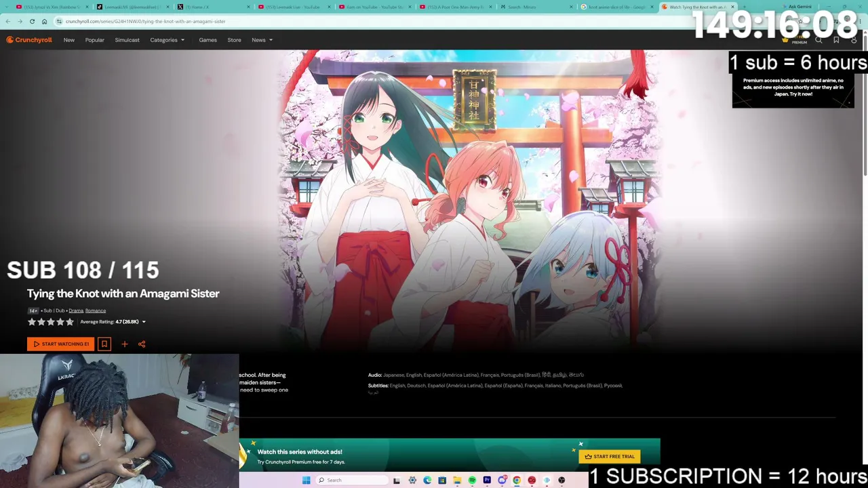Open the New anime page
The width and height of the screenshot is (868, 488).
(69, 40)
